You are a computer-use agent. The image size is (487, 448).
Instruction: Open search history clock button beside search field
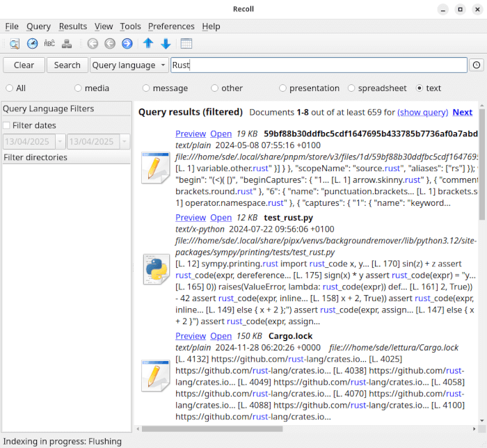click(x=477, y=65)
